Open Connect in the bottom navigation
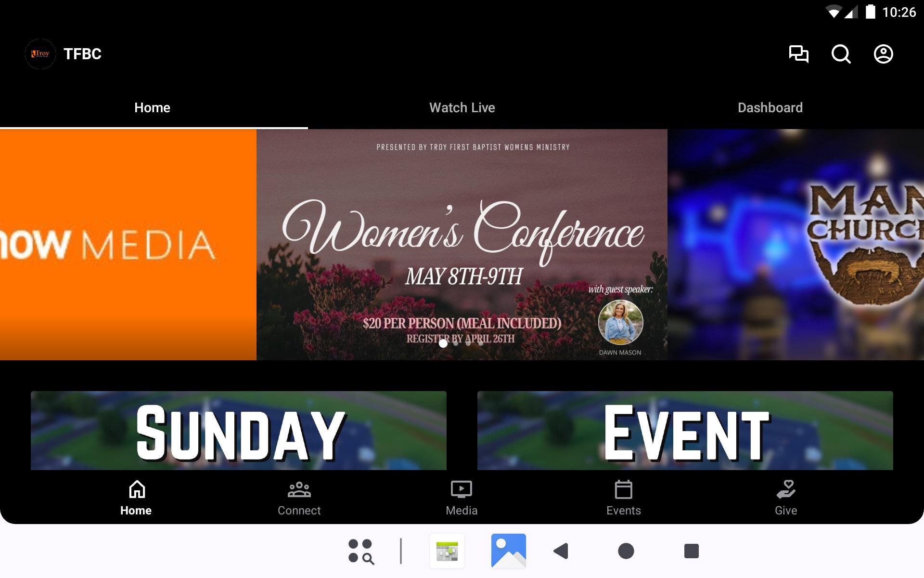This screenshot has height=578, width=924. 299,498
